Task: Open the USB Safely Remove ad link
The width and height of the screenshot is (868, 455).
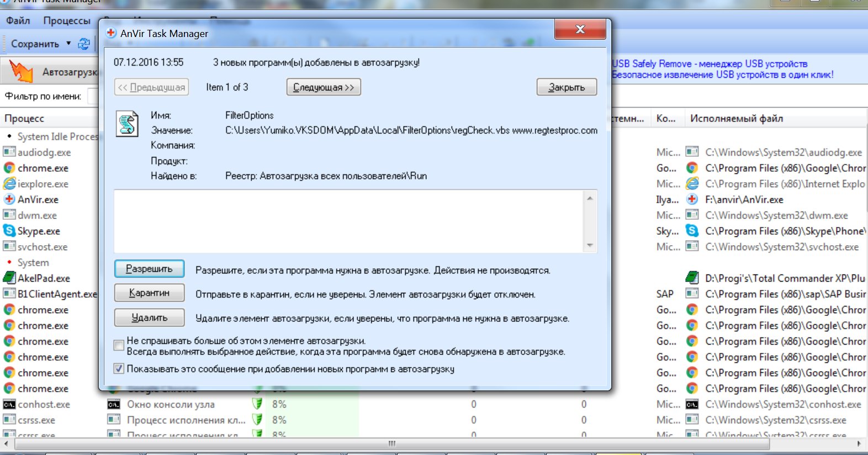Action: pos(722,69)
